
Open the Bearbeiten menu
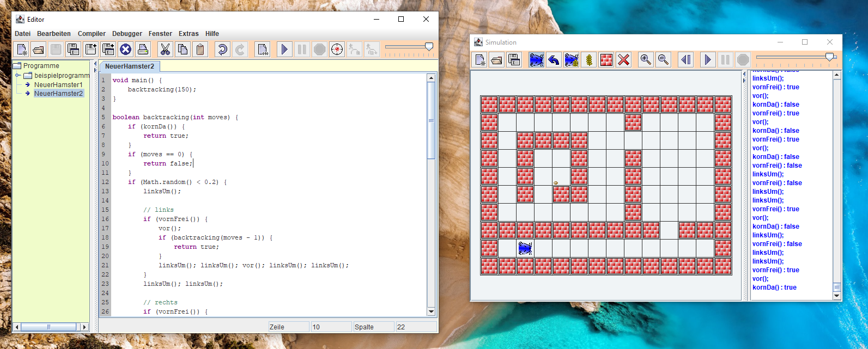(54, 34)
